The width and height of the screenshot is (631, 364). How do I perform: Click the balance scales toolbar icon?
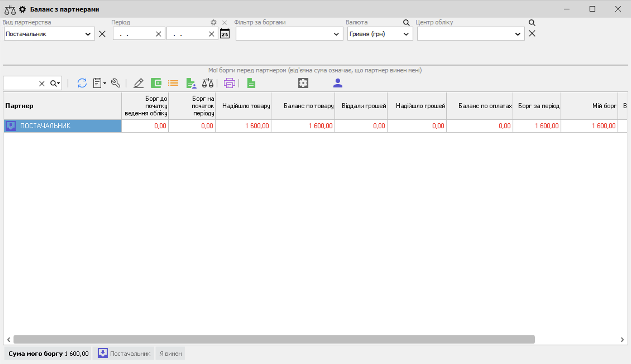(207, 83)
